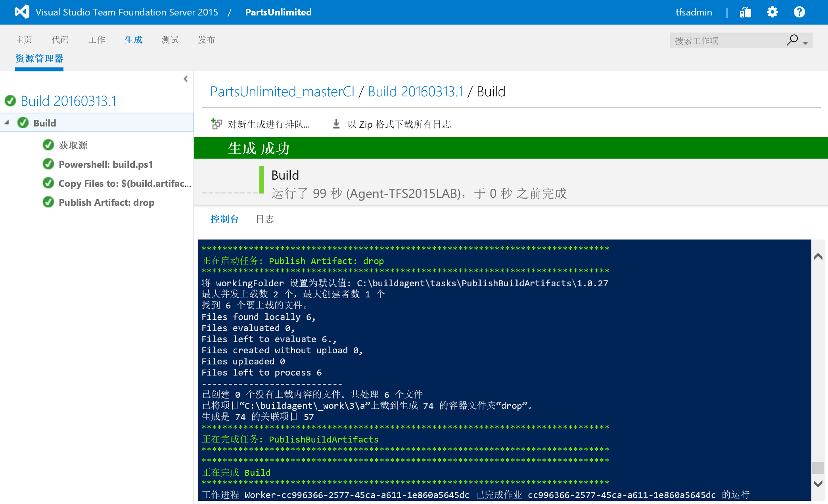Open the Build 20160313.1 breadcrumb link
Image resolution: width=828 pixels, height=504 pixels.
[416, 92]
